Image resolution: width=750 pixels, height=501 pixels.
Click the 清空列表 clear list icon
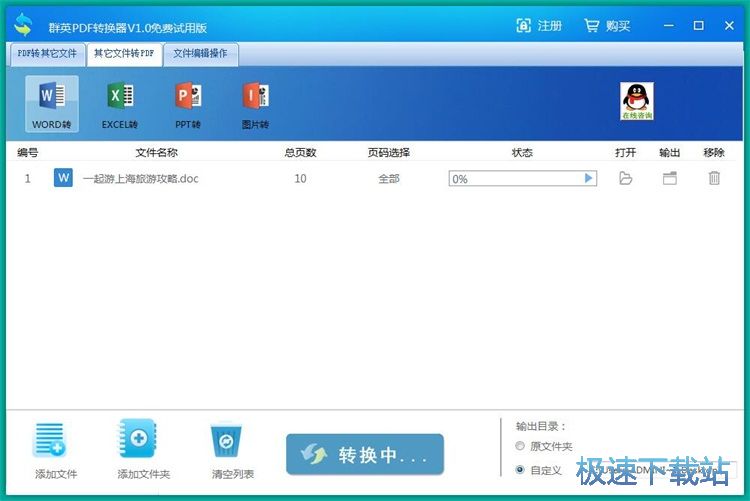click(226, 440)
